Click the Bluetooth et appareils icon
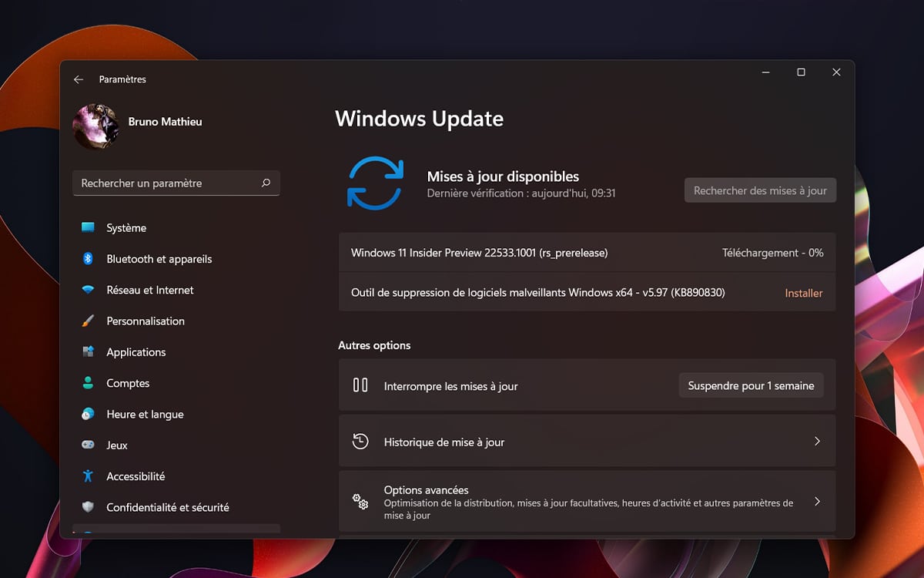 (88, 259)
